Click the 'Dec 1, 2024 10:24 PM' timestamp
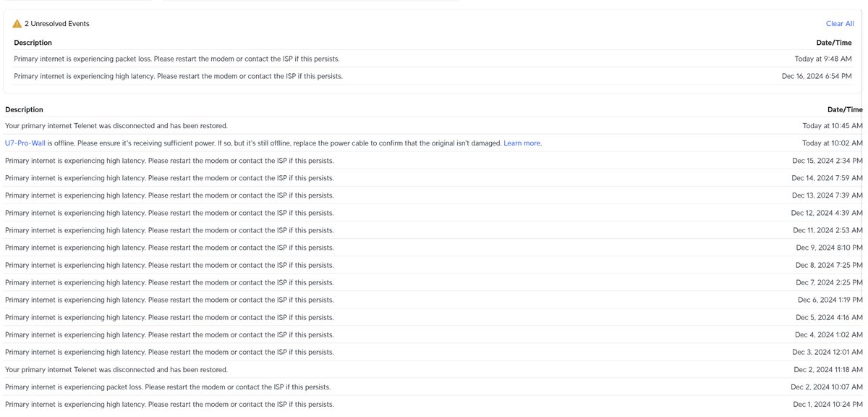 (x=827, y=404)
